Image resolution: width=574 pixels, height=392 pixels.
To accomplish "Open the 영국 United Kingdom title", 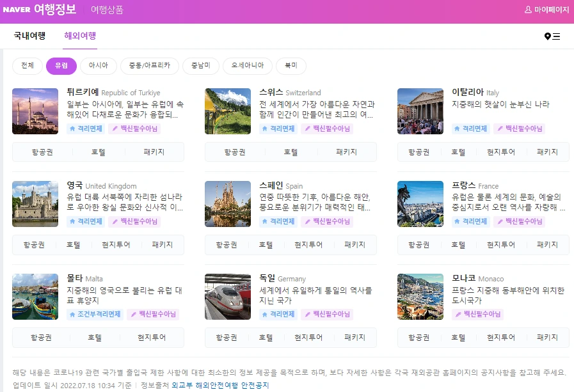I will click(101, 185).
